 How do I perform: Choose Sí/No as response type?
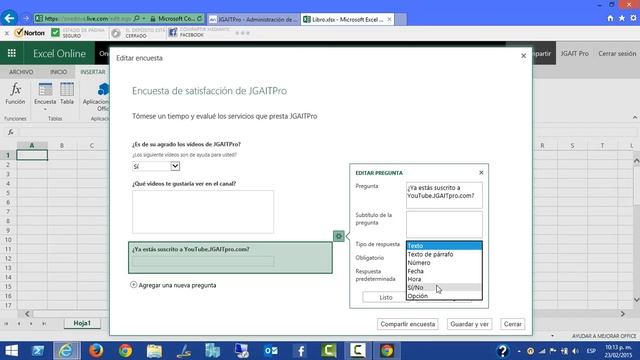tap(444, 287)
